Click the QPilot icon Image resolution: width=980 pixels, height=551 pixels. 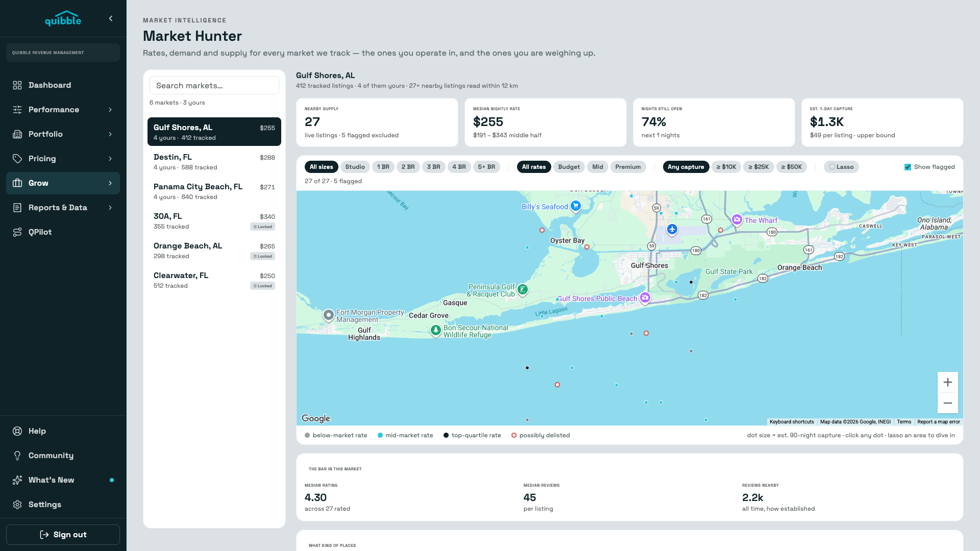tap(17, 232)
